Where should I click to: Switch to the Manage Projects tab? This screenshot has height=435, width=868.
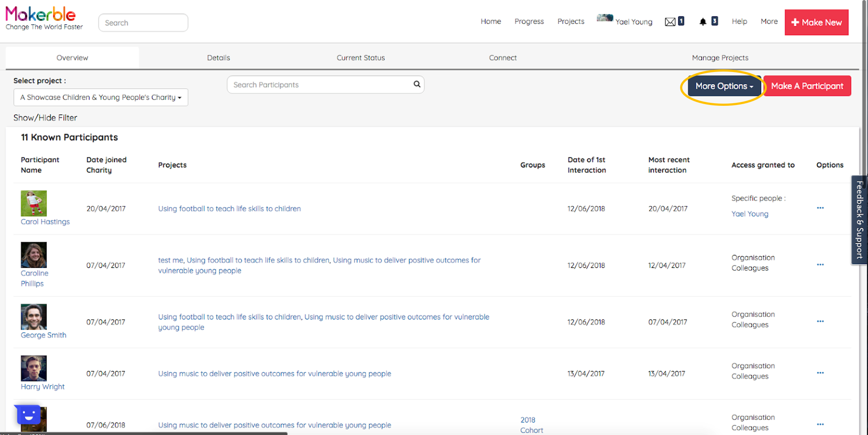(x=720, y=58)
